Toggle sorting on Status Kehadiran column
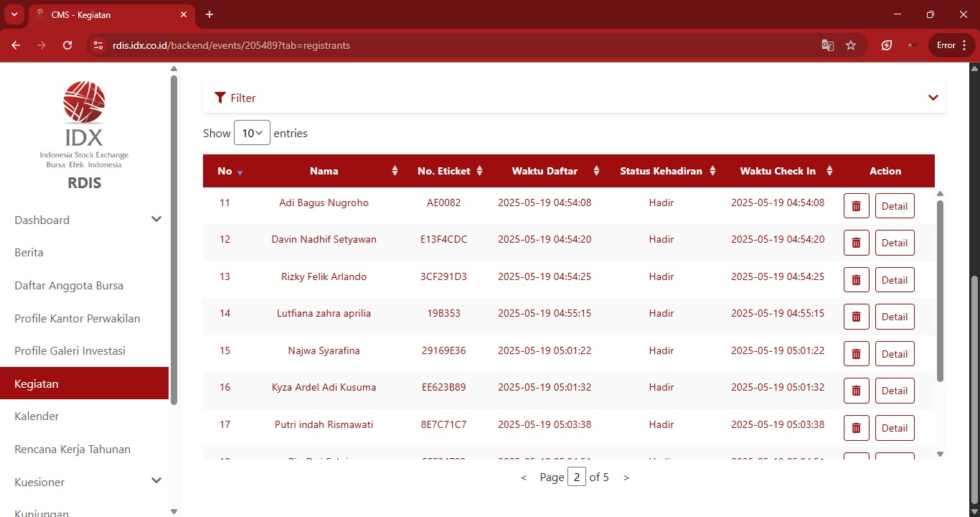 [712, 171]
